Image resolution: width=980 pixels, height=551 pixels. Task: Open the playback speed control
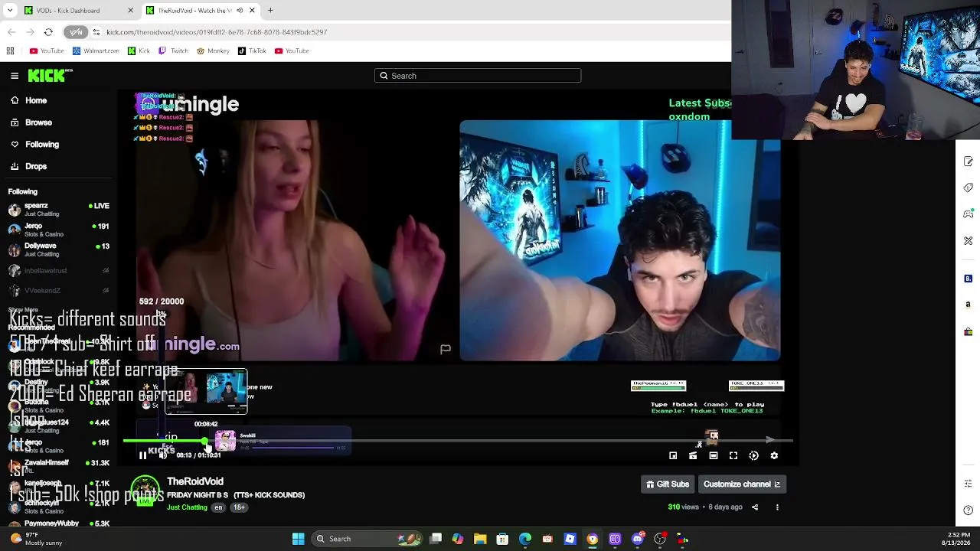click(x=754, y=455)
